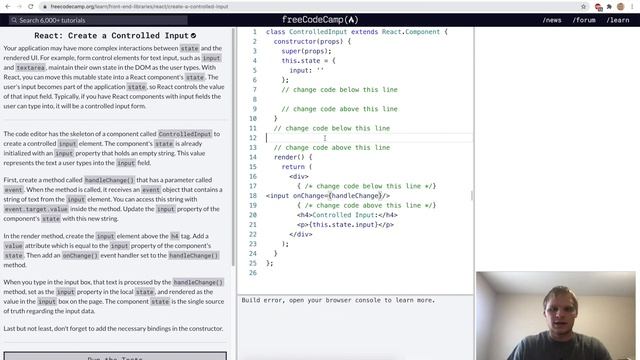Click the 'Last but not least' instruction sentence
The image size is (640, 360).
click(x=113, y=329)
